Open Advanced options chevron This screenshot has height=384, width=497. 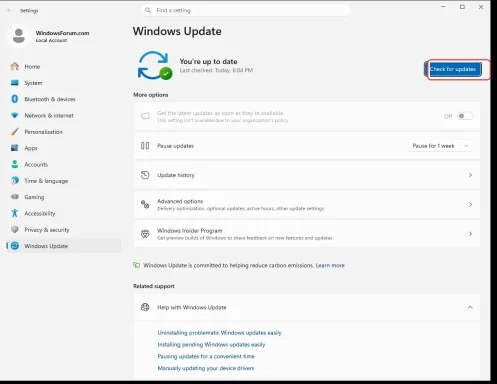(470, 204)
